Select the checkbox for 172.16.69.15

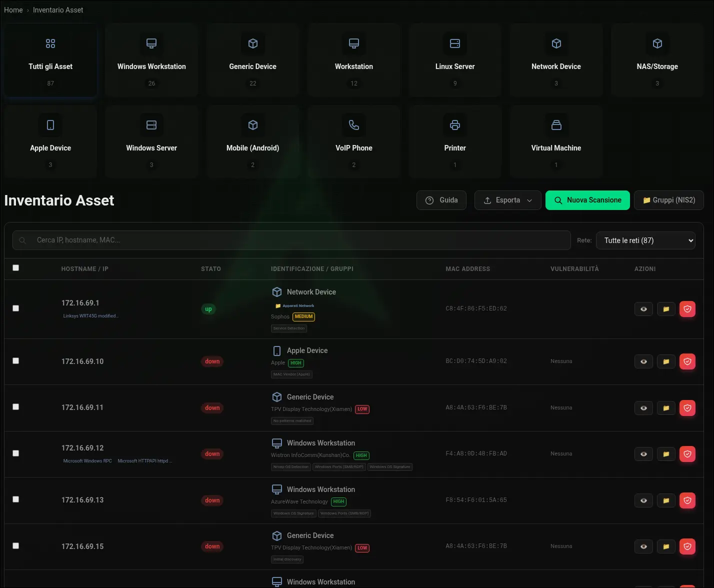click(x=16, y=546)
